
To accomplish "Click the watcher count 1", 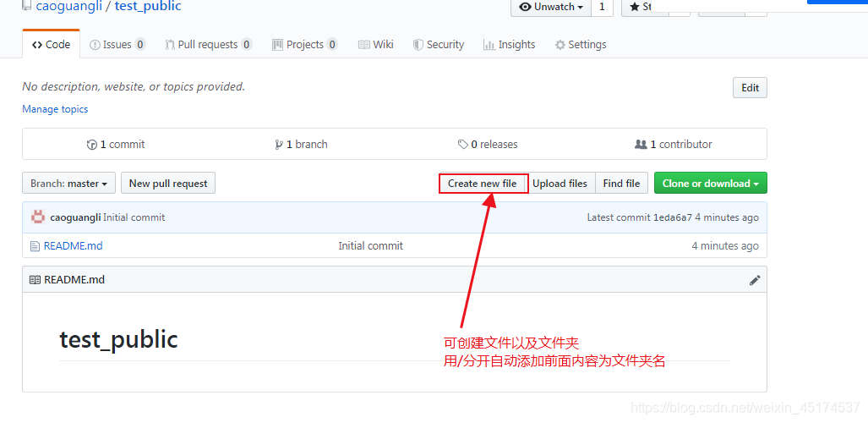I will tap(603, 8).
